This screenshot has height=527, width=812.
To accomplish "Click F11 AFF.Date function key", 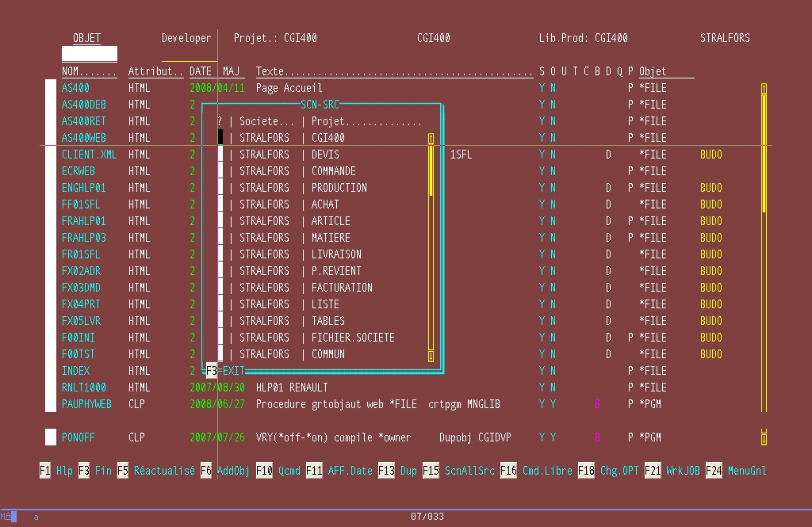I will [339, 471].
